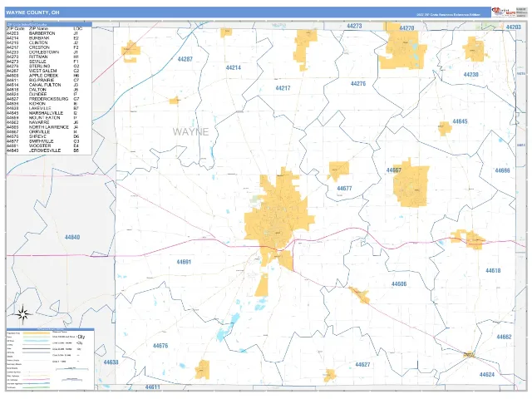Click the 44276 ZIP label on the map
This screenshot has height=399, width=532.
[358, 84]
